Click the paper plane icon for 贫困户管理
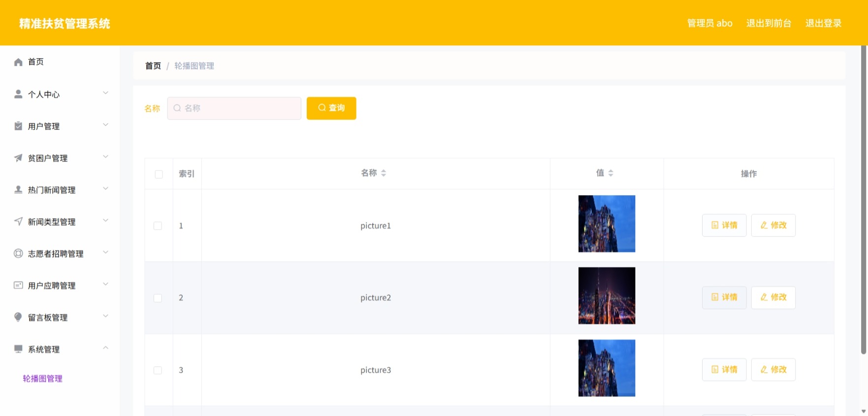The width and height of the screenshot is (868, 416). [18, 158]
